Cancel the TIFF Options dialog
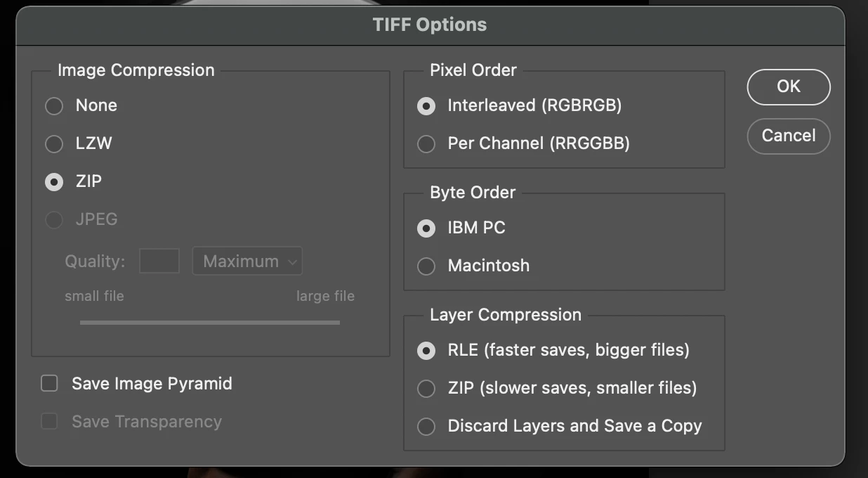 point(789,136)
